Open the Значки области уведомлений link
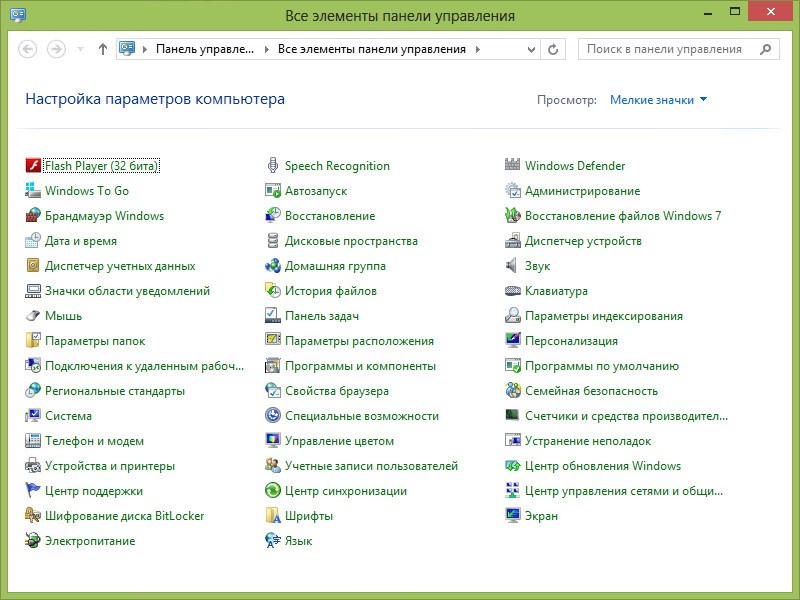Viewport: 800px width, 600px height. [x=128, y=291]
